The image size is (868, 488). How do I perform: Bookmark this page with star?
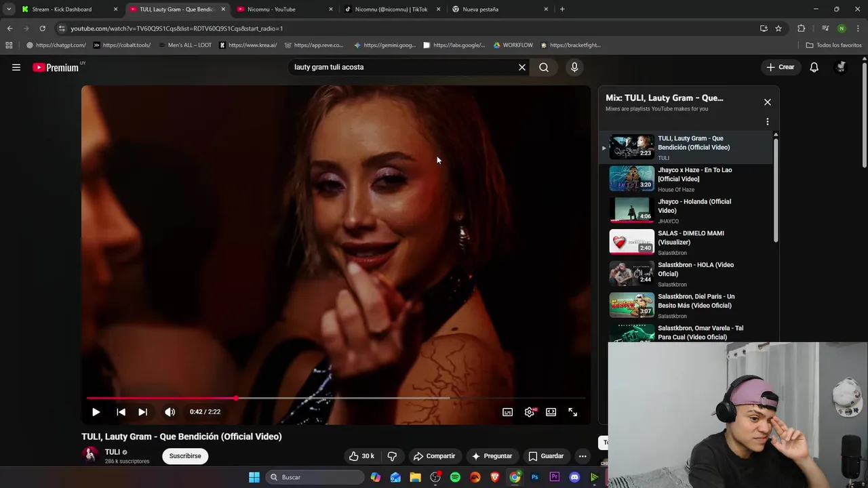[x=778, y=28]
